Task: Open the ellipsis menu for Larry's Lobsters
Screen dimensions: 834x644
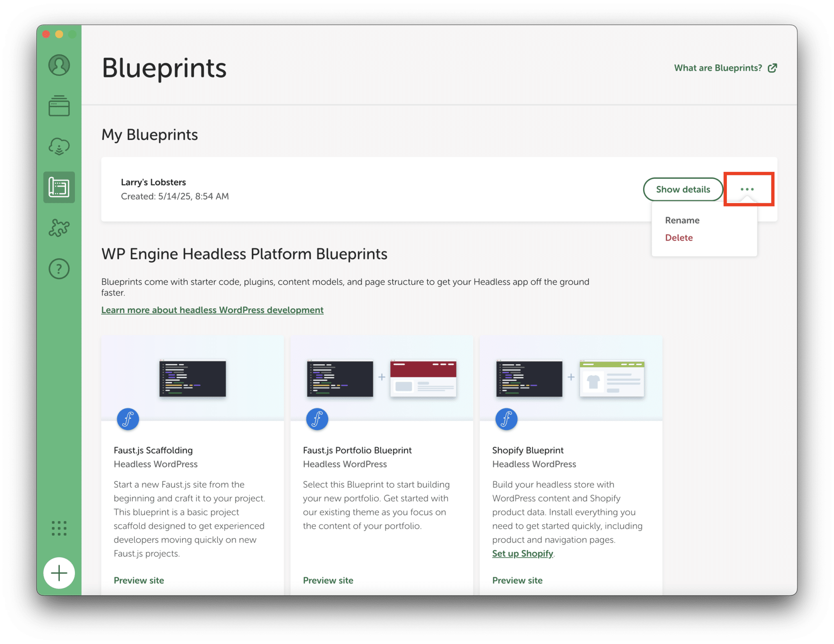Action: pos(748,189)
